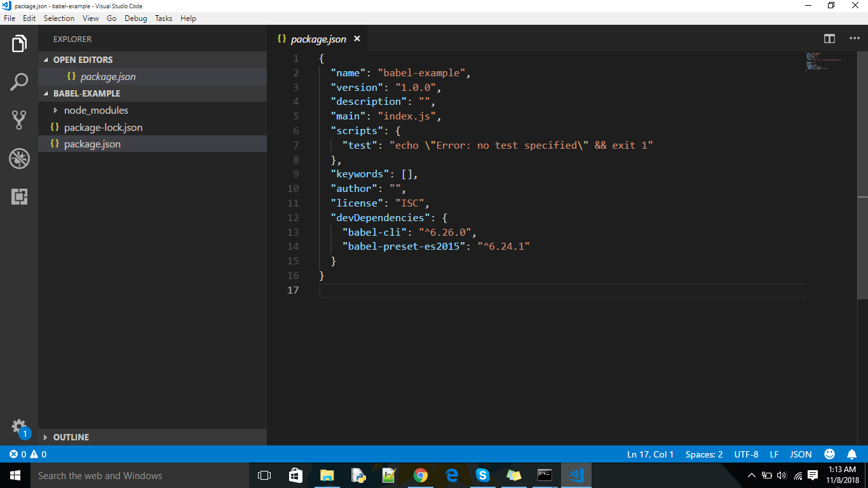This screenshot has height=488, width=868.
Task: Click the EXPLORER panel title
Action: (72, 39)
